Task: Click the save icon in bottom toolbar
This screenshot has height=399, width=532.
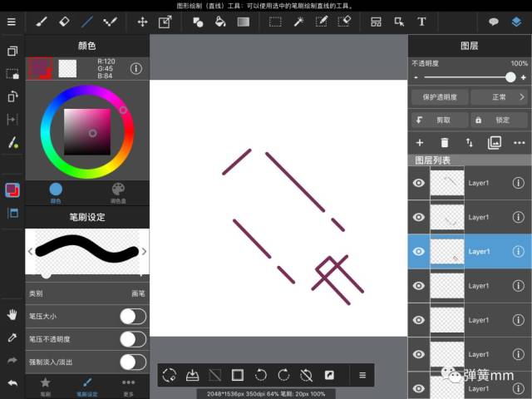Action: point(192,375)
